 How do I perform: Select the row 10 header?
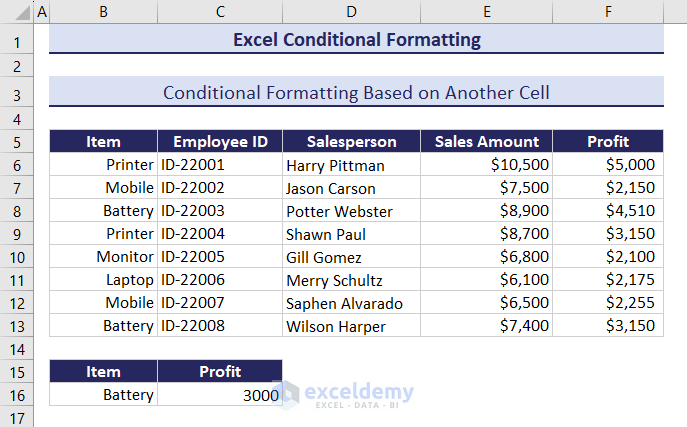tap(16, 257)
